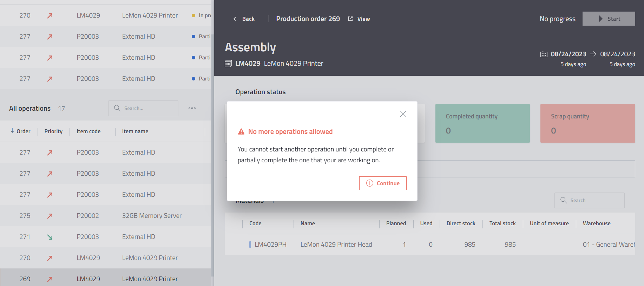Click the Priority column header
This screenshot has height=286, width=644.
pyautogui.click(x=53, y=131)
